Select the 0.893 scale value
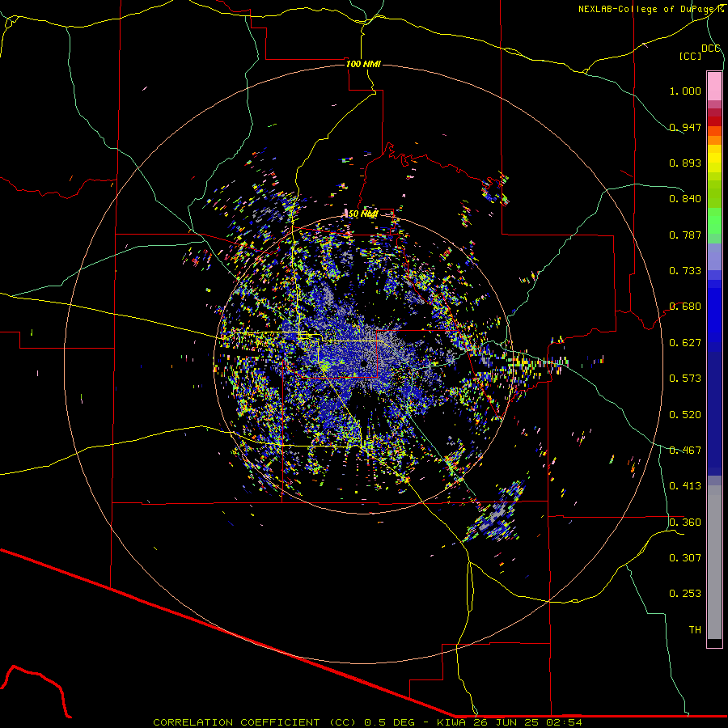Image resolution: width=728 pixels, height=728 pixels. point(685,163)
